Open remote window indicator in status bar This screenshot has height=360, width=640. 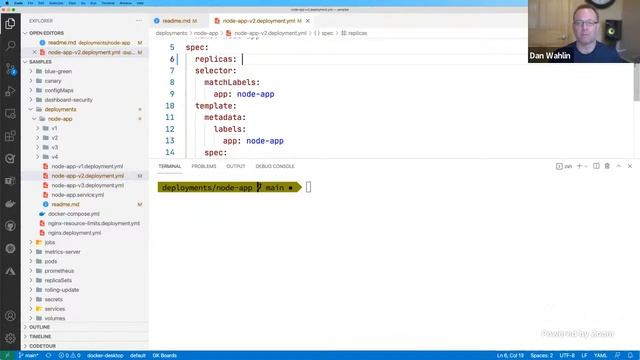7,356
